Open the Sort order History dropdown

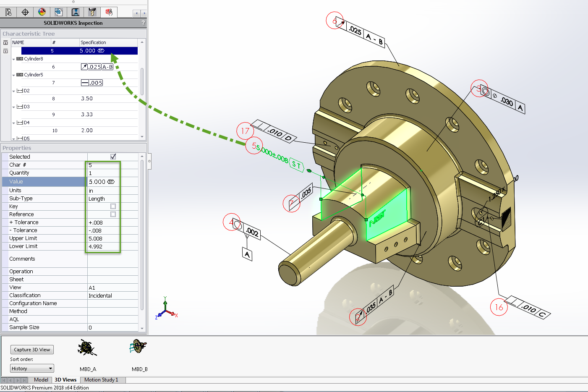(x=32, y=368)
